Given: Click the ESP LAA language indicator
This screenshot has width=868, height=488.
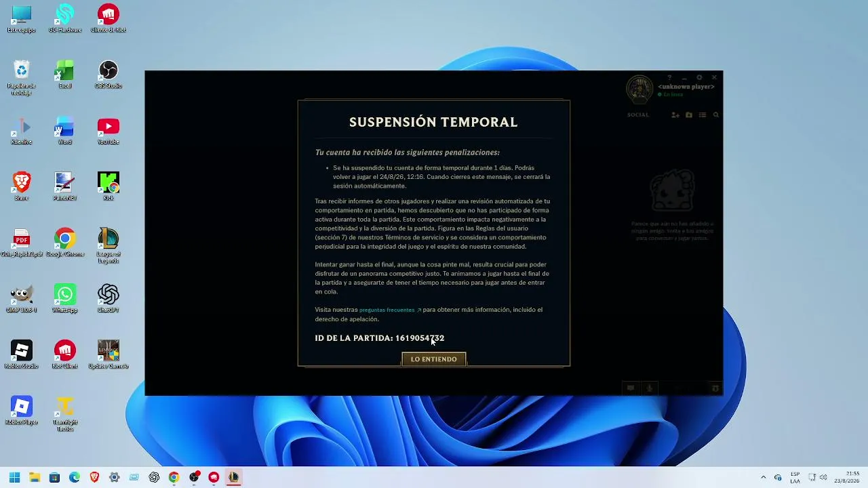Looking at the screenshot, I should (x=795, y=477).
